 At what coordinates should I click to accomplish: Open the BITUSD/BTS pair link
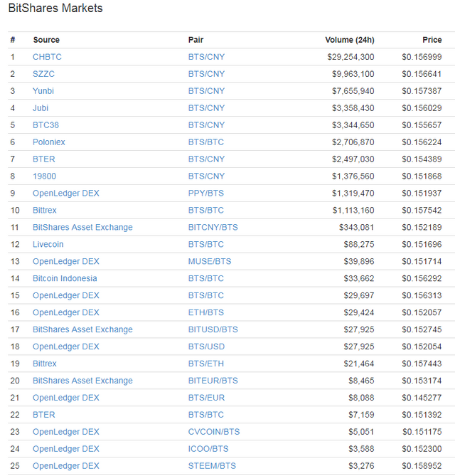[213, 329]
